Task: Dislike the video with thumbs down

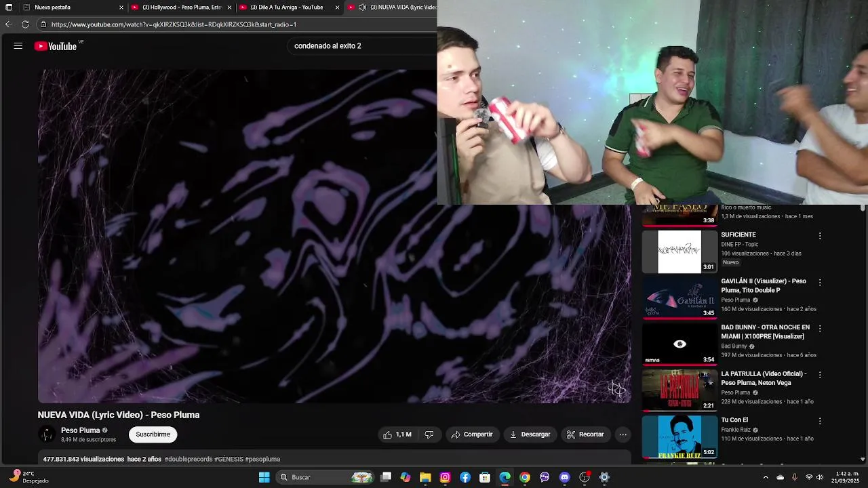Action: point(429,434)
